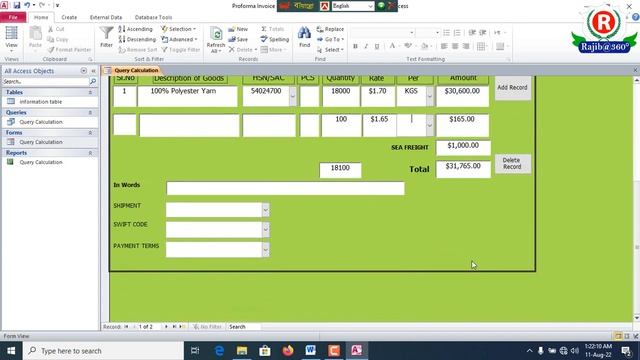The image size is (640, 360).
Task: Open the PAYMENT TERMS combo box dropdown
Action: [x=266, y=249]
